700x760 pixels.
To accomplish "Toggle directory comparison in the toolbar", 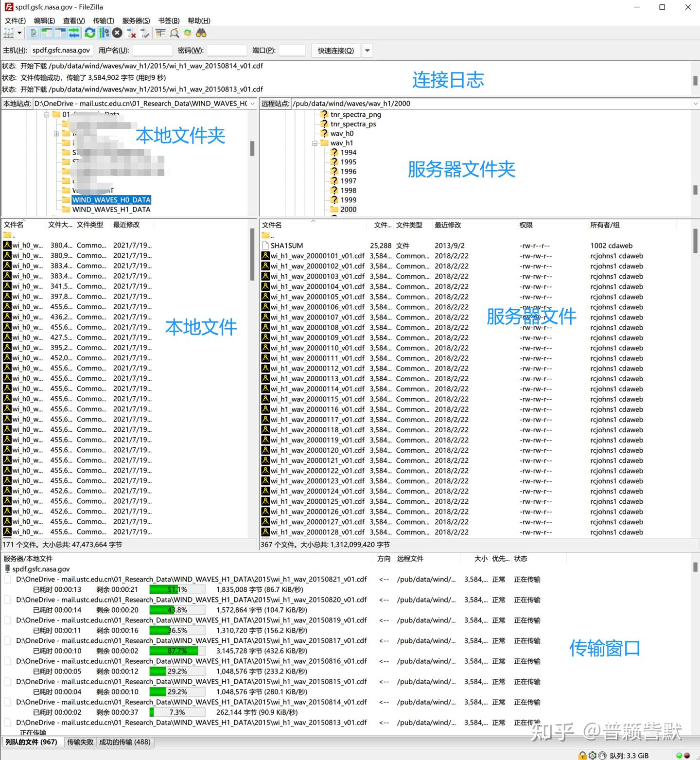I will click(x=174, y=33).
